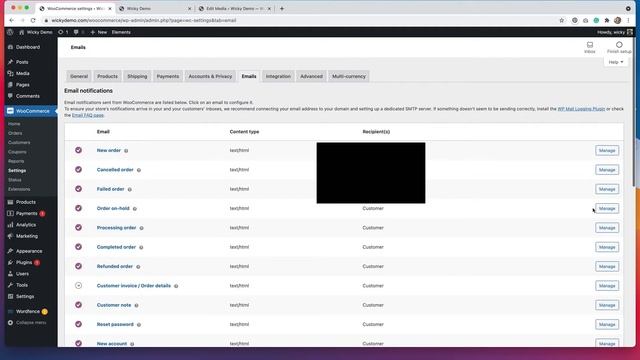Open Marketing in sidebar
Screen dimensions: 640x360
27,236
